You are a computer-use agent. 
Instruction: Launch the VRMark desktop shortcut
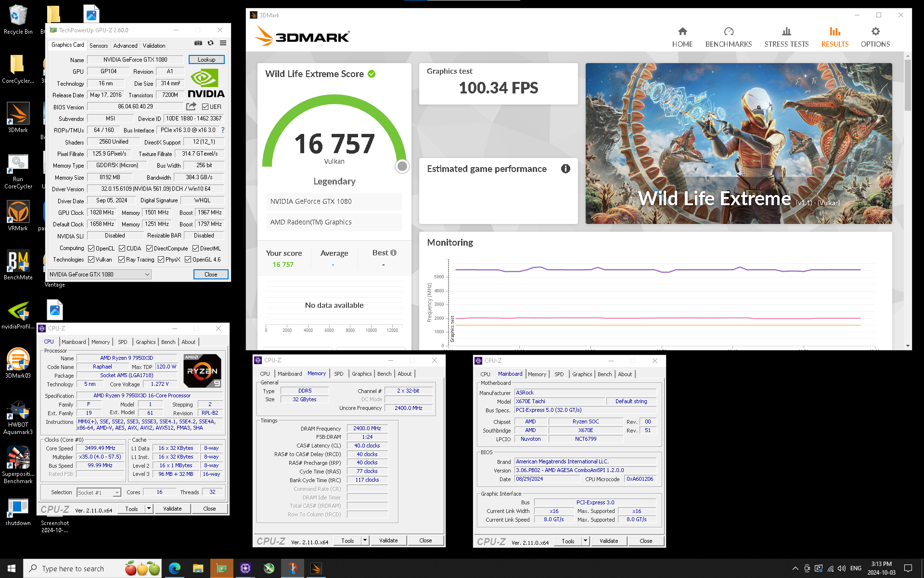(x=18, y=216)
